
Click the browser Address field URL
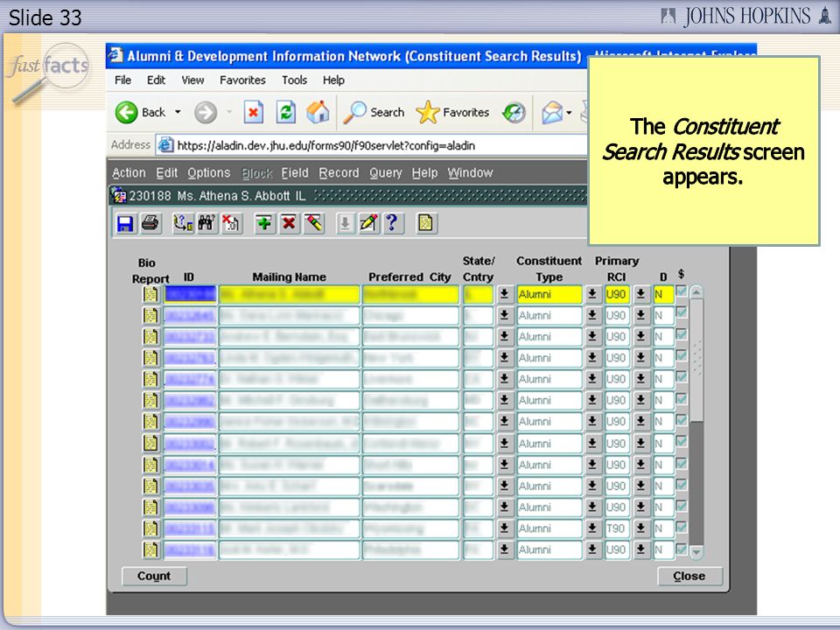pos(325,146)
